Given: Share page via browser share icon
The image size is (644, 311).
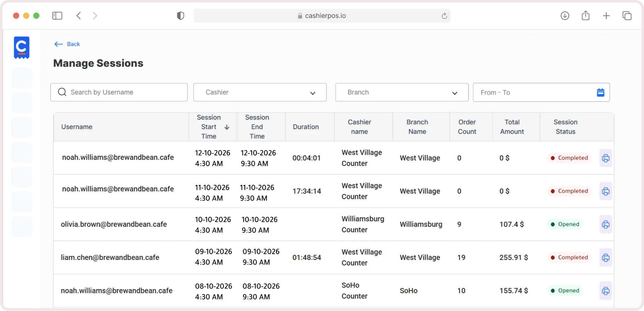Looking at the screenshot, I should tap(585, 15).
